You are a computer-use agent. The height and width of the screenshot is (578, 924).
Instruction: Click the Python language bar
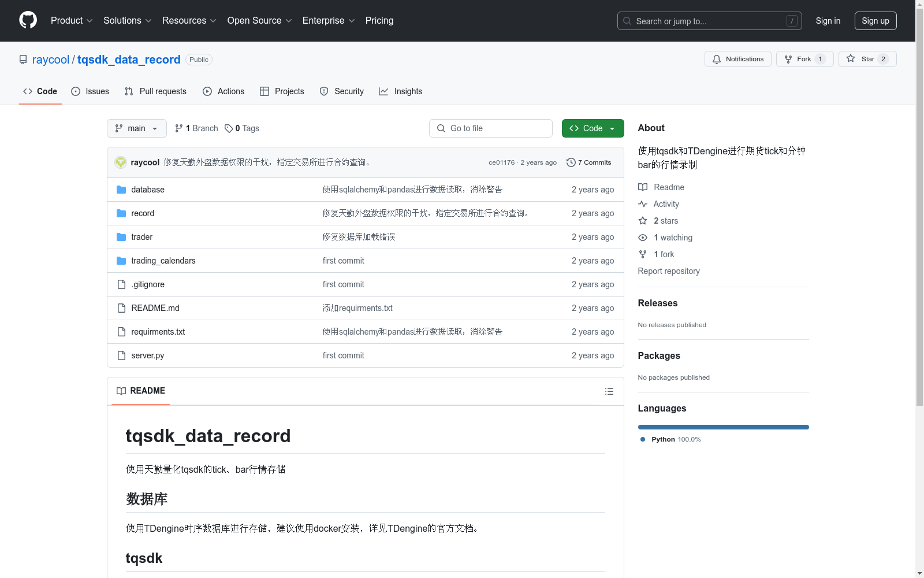(724, 427)
